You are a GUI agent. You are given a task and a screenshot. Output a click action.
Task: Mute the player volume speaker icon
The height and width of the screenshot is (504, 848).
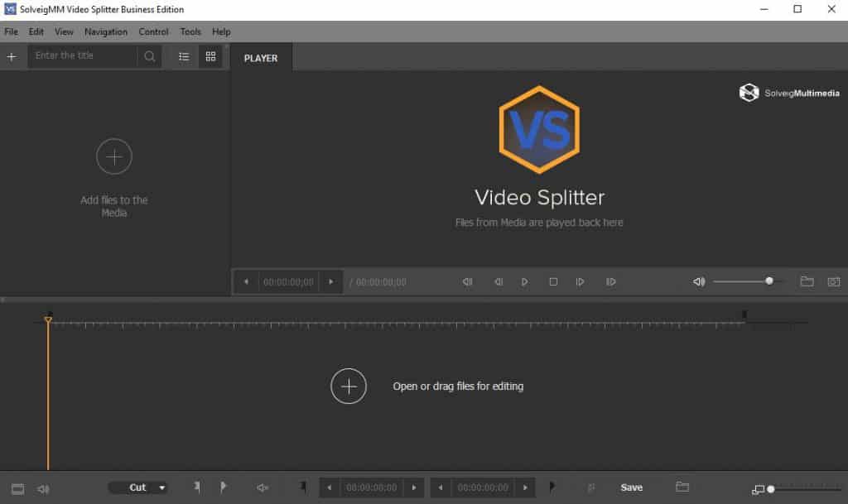pyautogui.click(x=699, y=281)
